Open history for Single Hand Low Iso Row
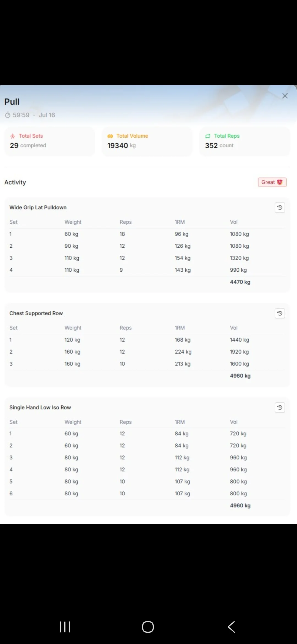297x644 pixels. [280, 408]
